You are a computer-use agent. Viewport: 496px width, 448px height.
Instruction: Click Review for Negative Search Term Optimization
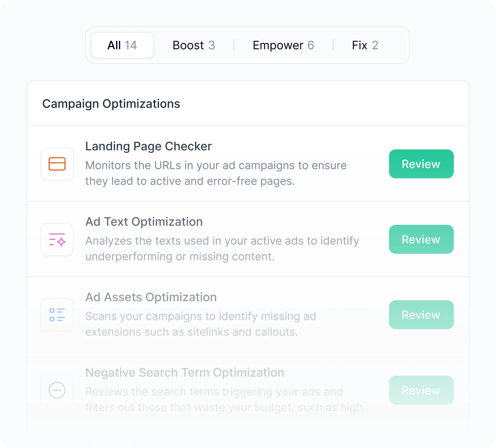(421, 390)
